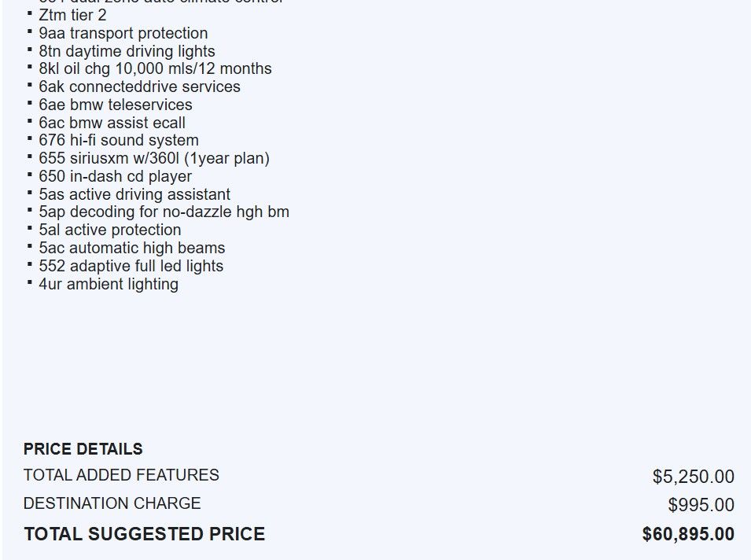Click the Ztm tier 2 list item
Viewport: 751px width, 560px height.
(72, 15)
